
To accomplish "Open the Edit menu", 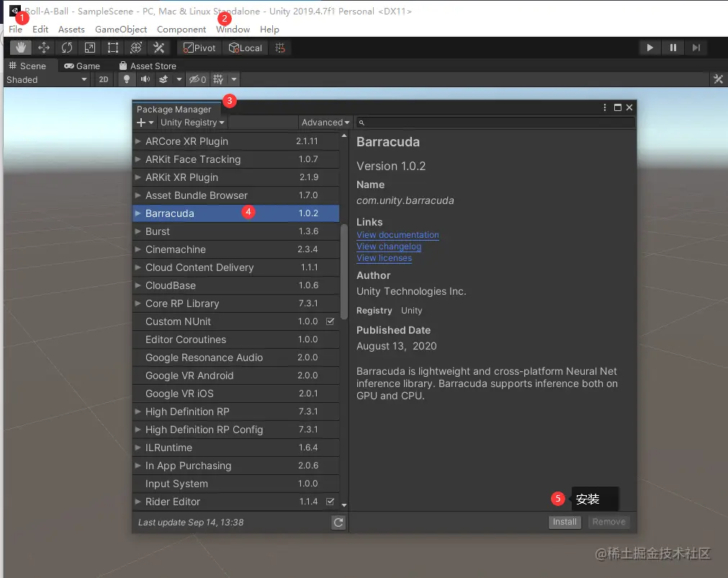I will coord(40,30).
